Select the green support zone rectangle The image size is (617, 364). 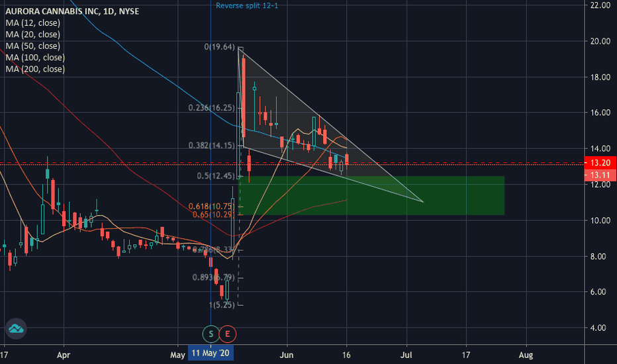tap(371, 196)
